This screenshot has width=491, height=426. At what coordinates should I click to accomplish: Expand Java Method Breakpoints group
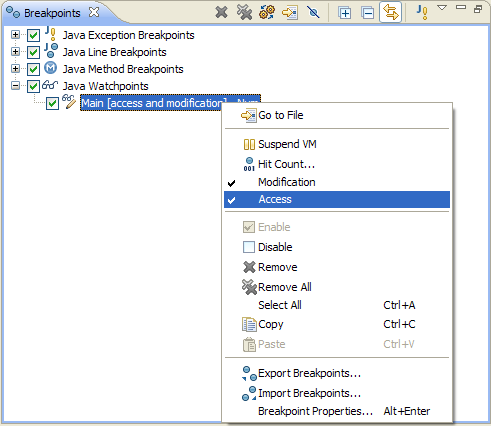15,68
